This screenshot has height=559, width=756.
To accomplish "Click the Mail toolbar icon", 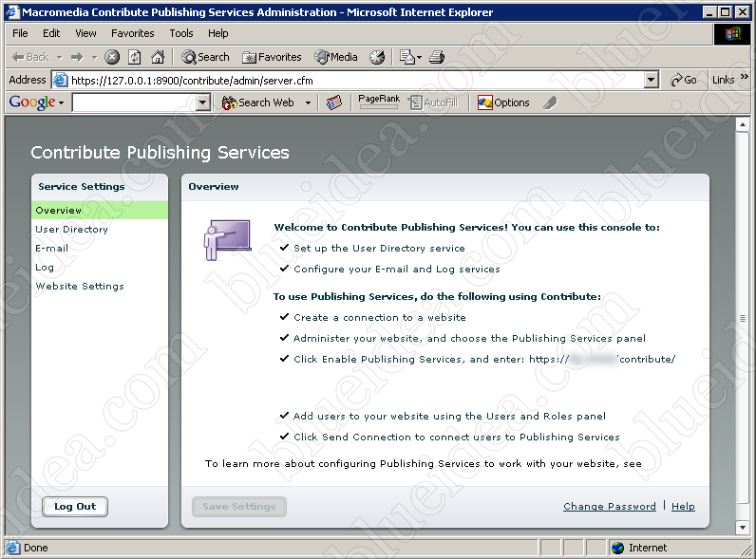I will (406, 57).
